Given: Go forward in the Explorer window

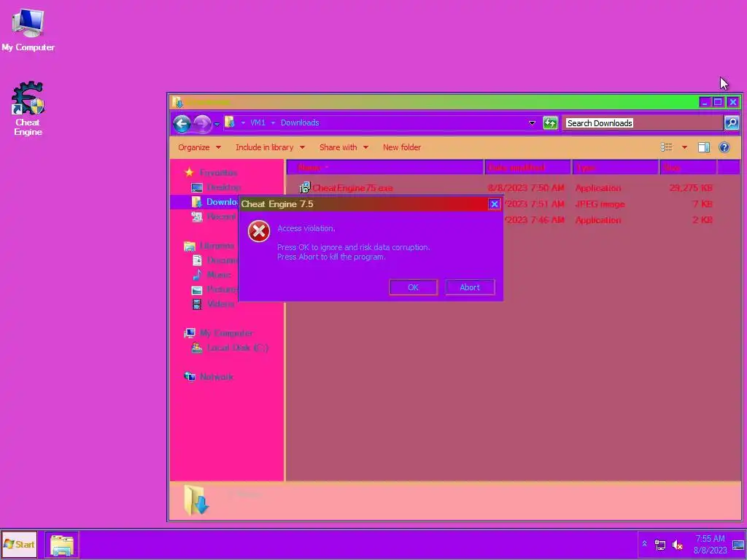Looking at the screenshot, I should coord(203,124).
